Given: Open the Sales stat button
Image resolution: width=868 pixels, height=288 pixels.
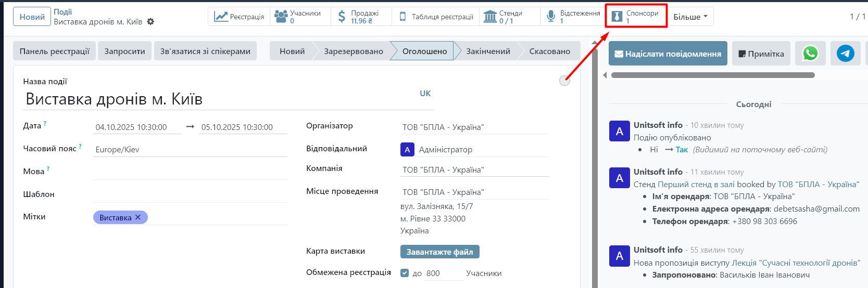Looking at the screenshot, I should click(361, 17).
